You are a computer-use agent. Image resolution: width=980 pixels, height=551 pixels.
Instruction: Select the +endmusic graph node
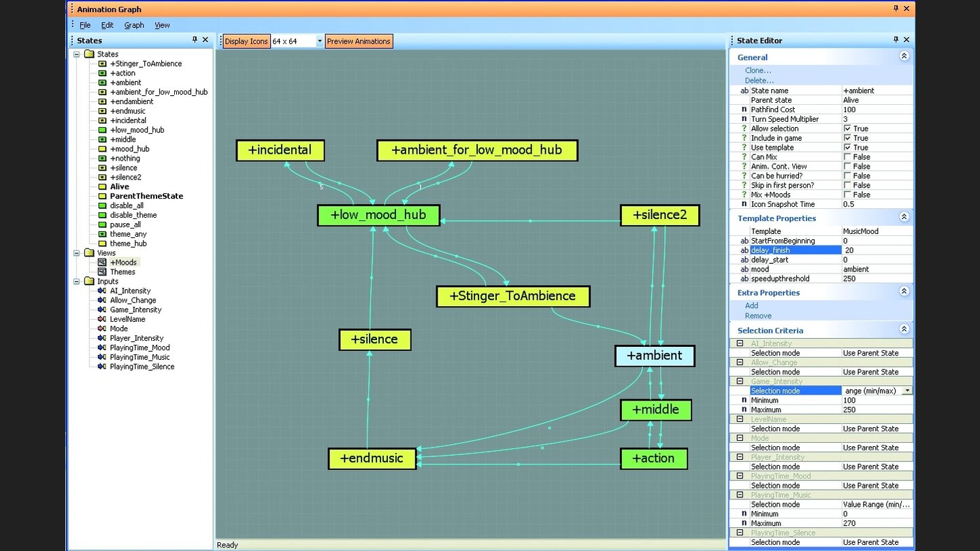(372, 458)
